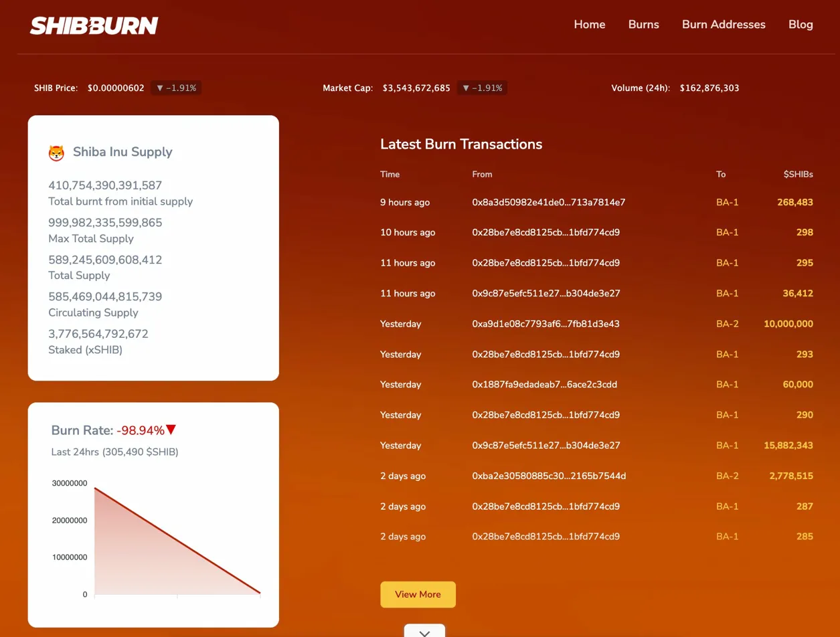Select address 0xa9d1e08c7793af6...7fb81d3e43
The width and height of the screenshot is (840, 637).
545,324
